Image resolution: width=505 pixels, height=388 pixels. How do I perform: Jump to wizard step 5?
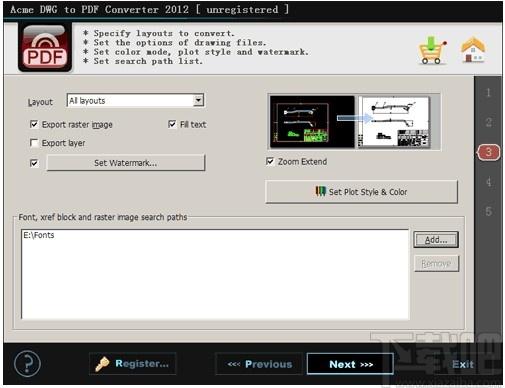tap(488, 211)
